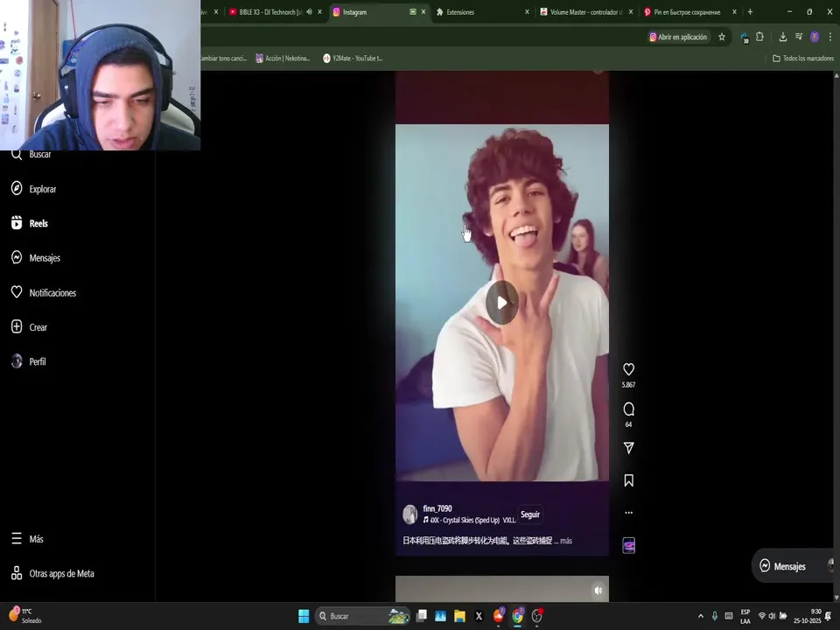Open the Chrome downloads icon
This screenshot has height=630, width=840.
pyautogui.click(x=782, y=37)
